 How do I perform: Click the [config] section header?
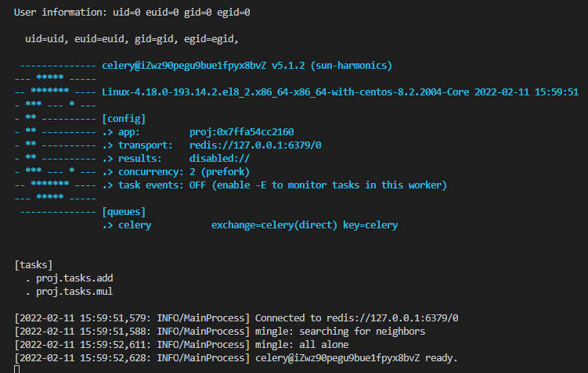pos(124,119)
